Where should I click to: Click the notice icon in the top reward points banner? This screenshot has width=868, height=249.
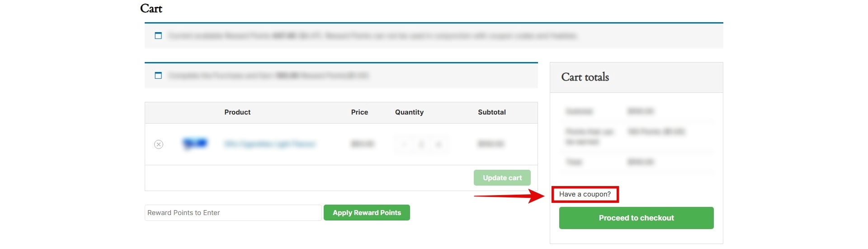pos(158,36)
